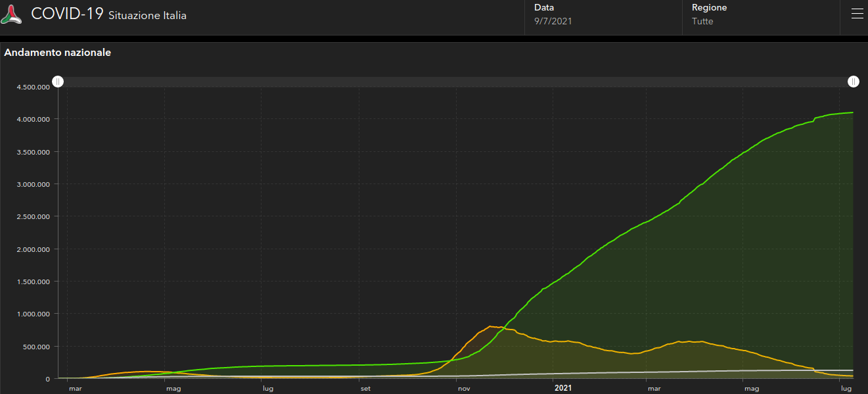This screenshot has width=868, height=394.
Task: Click the COVID-19 header title
Action: coord(67,14)
